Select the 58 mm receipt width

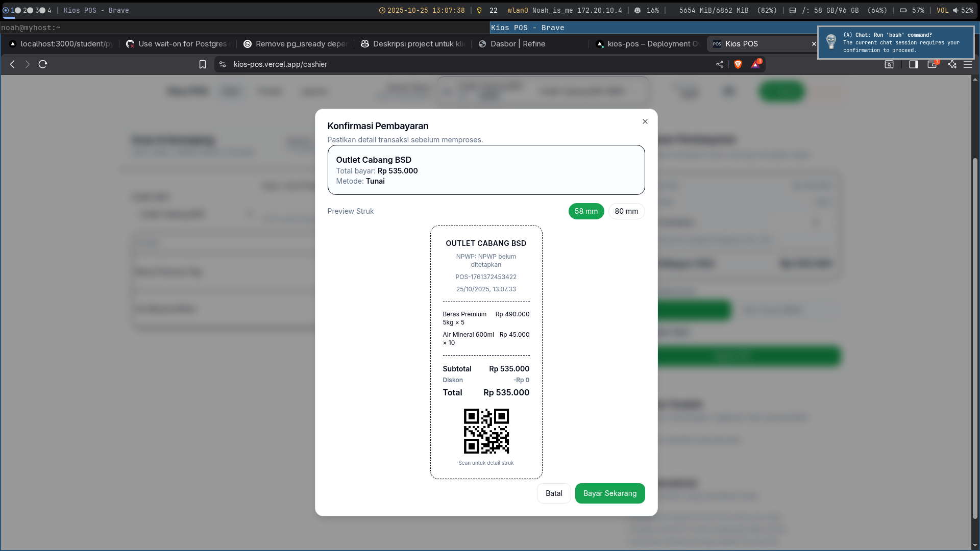(586, 211)
